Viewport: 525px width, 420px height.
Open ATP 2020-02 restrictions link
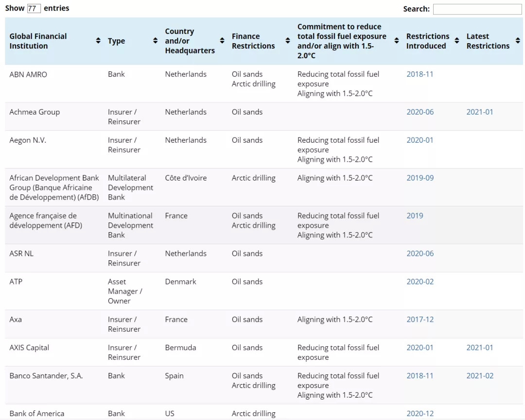[x=420, y=282]
